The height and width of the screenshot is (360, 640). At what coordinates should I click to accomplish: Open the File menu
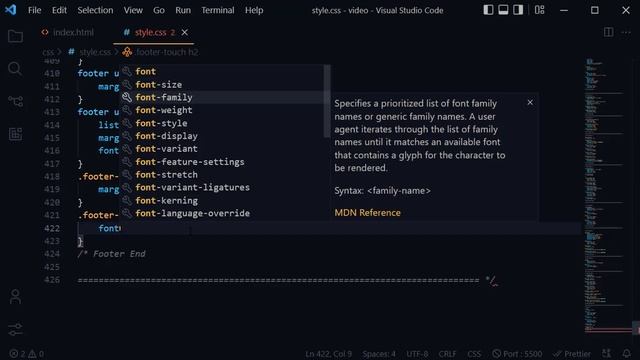[x=34, y=10]
